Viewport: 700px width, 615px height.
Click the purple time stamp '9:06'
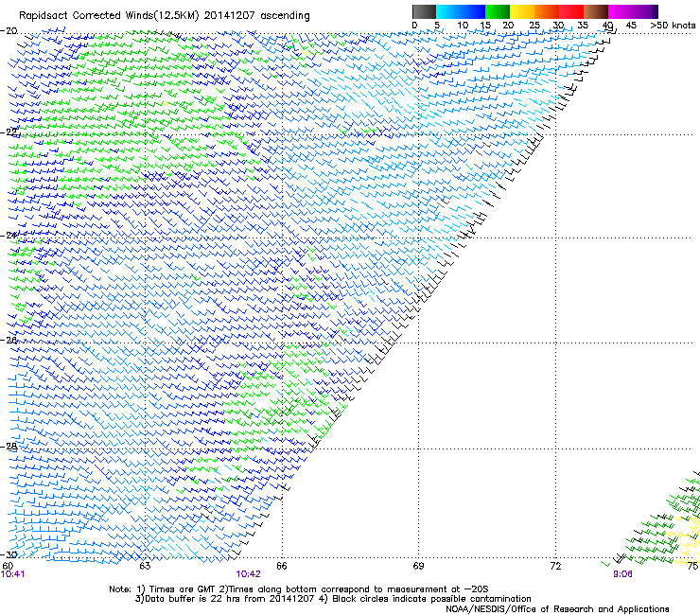[x=622, y=574]
